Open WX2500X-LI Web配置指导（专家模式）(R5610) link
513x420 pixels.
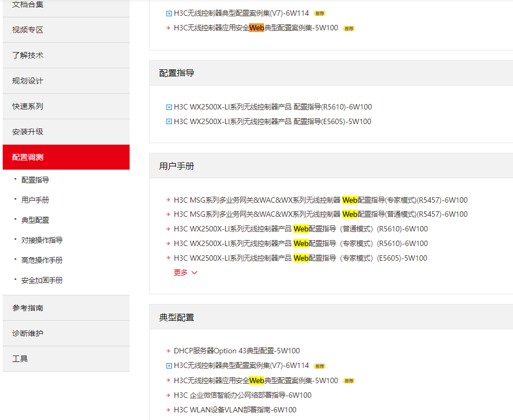pyautogui.click(x=300, y=244)
